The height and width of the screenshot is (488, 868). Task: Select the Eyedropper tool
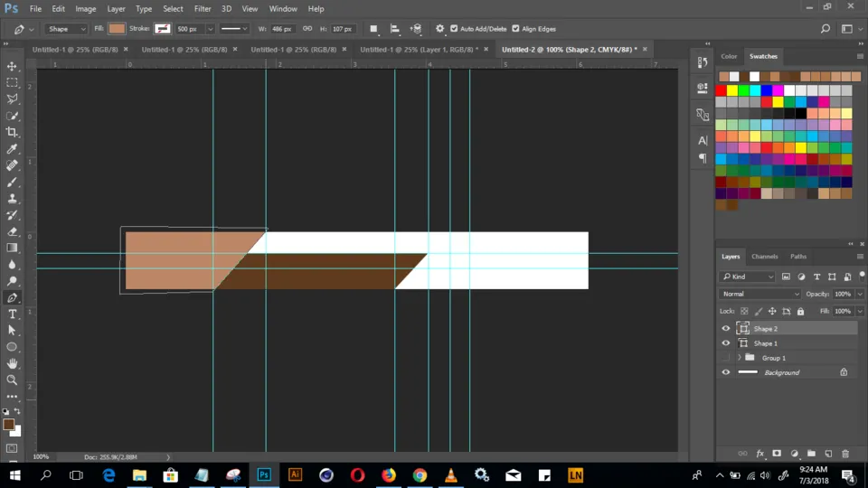click(12, 149)
